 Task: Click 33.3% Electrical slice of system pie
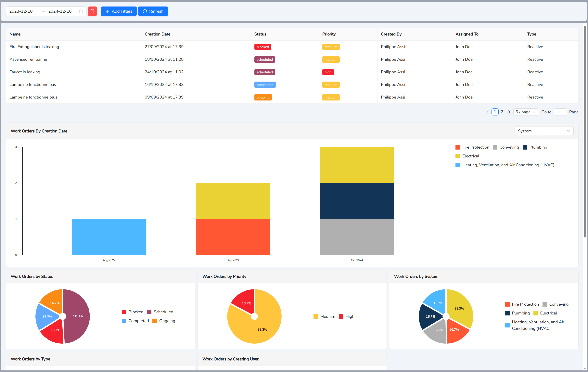459,308
